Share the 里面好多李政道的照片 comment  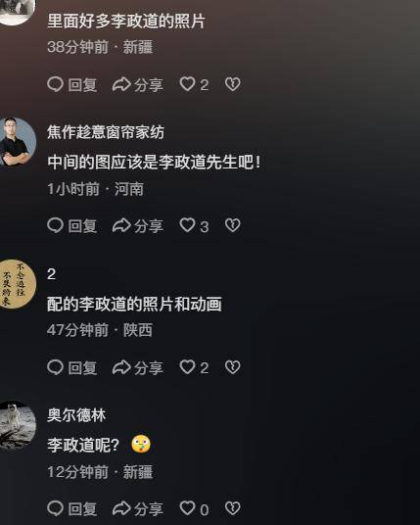point(137,84)
